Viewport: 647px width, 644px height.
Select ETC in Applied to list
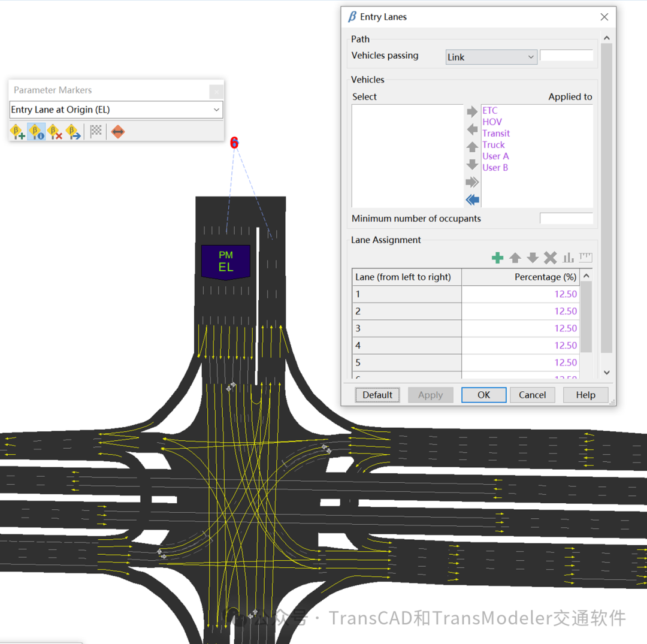(x=490, y=111)
